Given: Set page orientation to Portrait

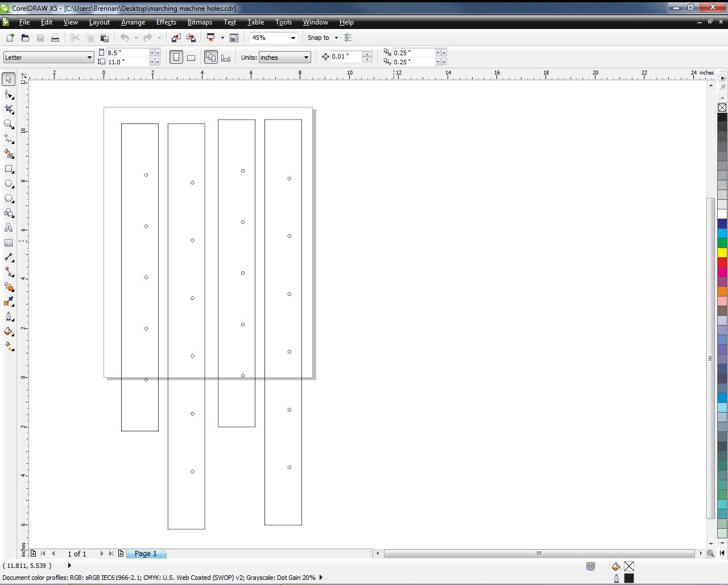Looking at the screenshot, I should pyautogui.click(x=176, y=57).
